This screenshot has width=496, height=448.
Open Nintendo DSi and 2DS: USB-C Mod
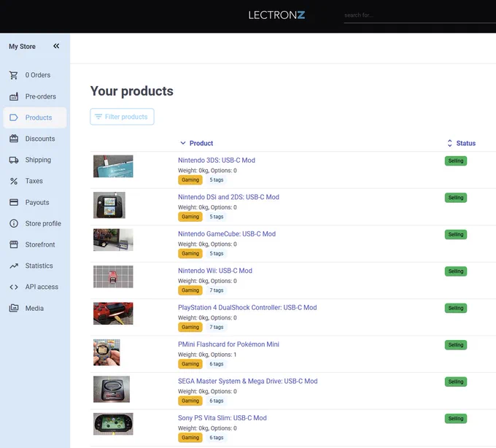[x=228, y=197]
